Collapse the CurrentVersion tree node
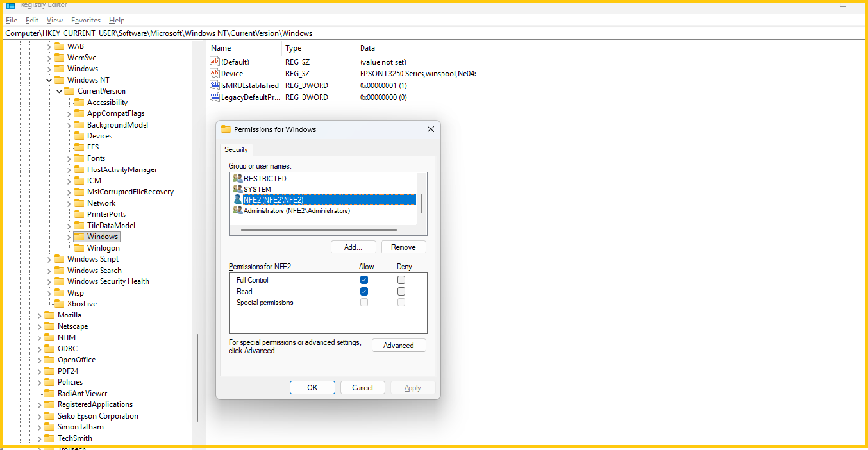The image size is (868, 450). click(x=59, y=91)
